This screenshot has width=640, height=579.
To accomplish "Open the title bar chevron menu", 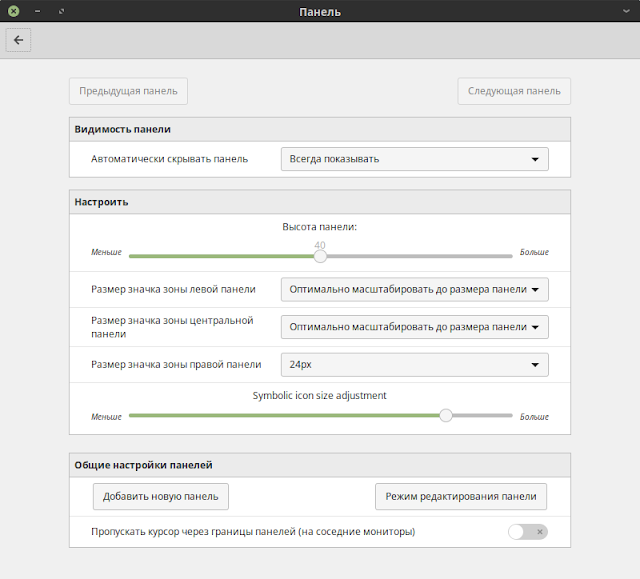I will click(626, 11).
